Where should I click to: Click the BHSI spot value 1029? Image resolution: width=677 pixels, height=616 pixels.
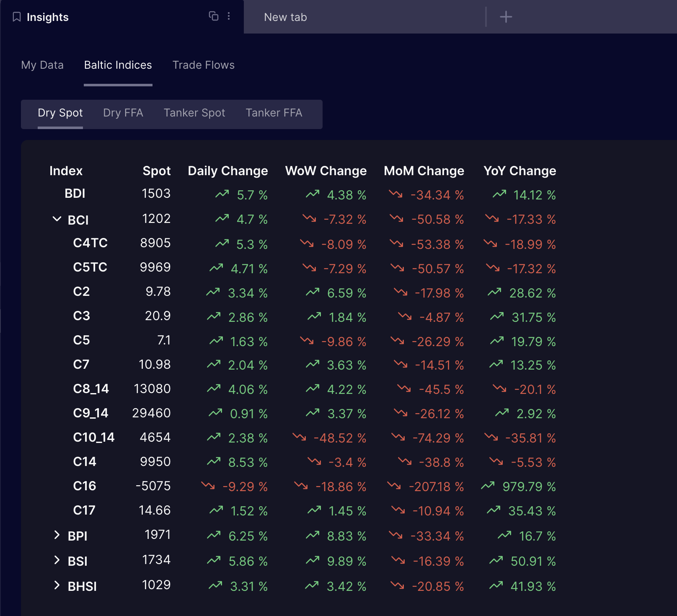(156, 585)
